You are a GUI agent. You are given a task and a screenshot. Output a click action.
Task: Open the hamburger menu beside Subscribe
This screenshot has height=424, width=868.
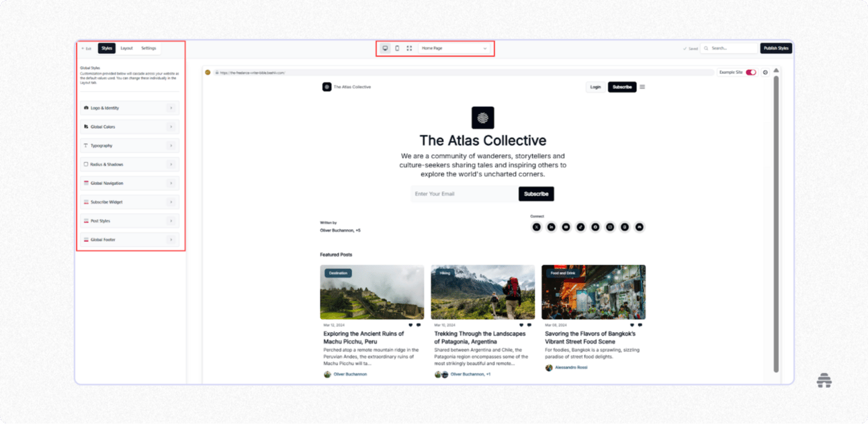point(642,87)
